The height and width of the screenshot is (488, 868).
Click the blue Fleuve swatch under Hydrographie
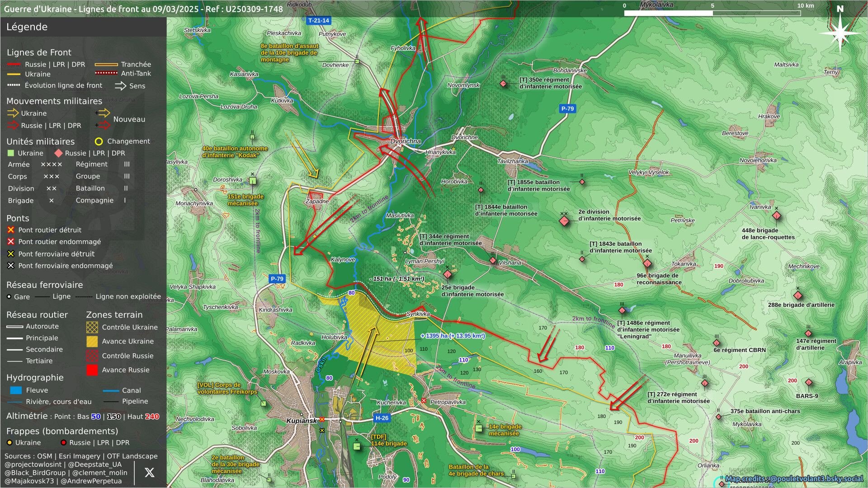(x=16, y=390)
